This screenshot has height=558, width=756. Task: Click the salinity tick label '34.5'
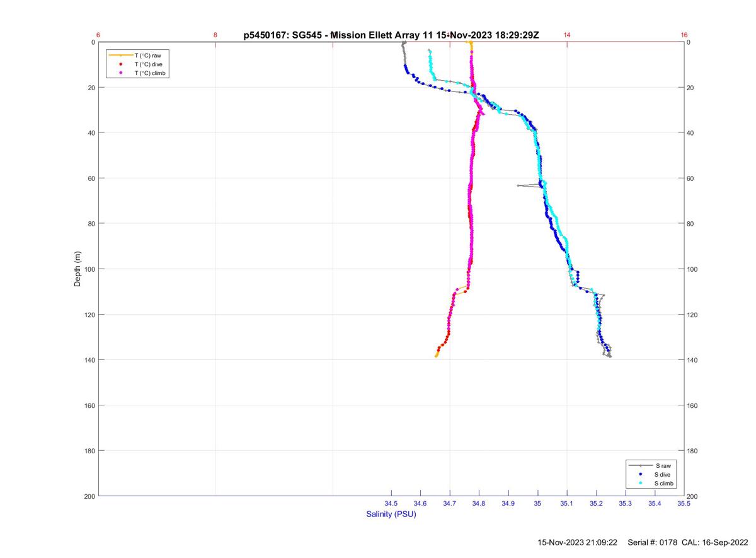tap(391, 504)
